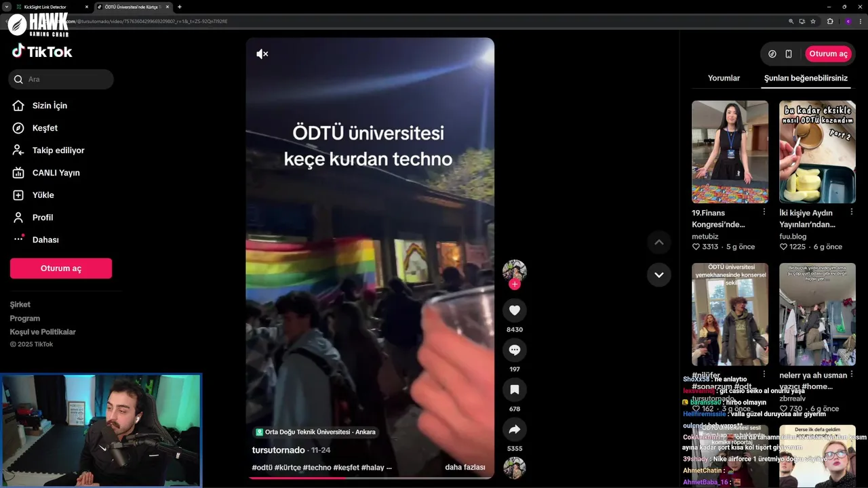Click the nelerr ya ah usman title
868x488 pixels.
(x=813, y=381)
